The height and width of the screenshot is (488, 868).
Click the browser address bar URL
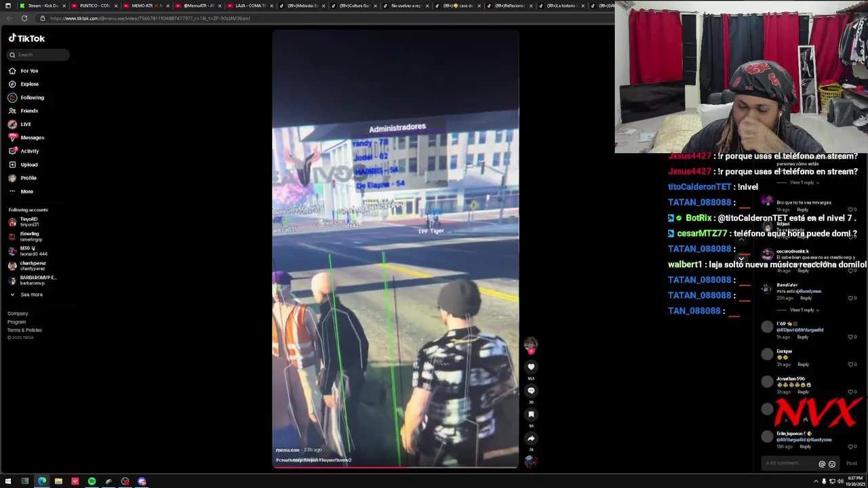pyautogui.click(x=149, y=18)
